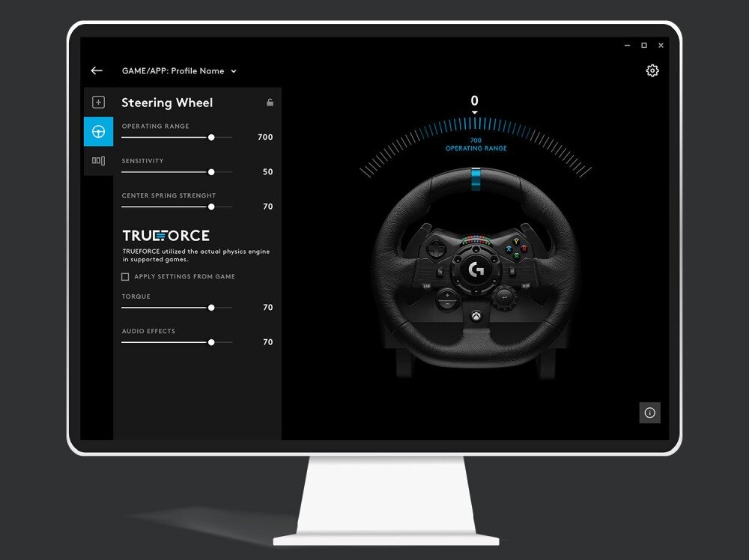Toggle the Steering Wheel lock icon
This screenshot has width=749, height=560.
[x=270, y=102]
